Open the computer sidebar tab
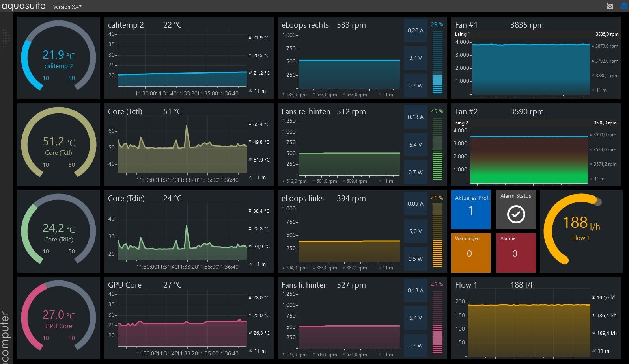Screen dimensions: 629x364 pos(6,337)
